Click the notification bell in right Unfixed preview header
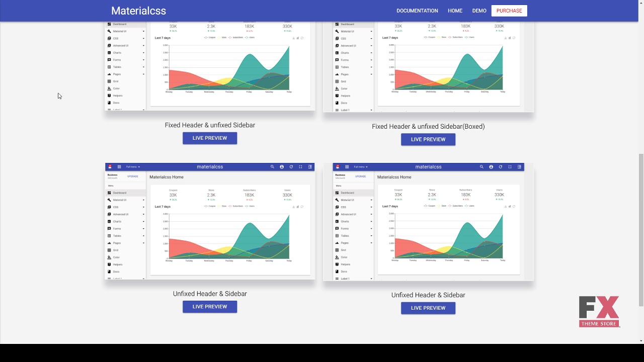Image resolution: width=644 pixels, height=362 pixels. 338,167
